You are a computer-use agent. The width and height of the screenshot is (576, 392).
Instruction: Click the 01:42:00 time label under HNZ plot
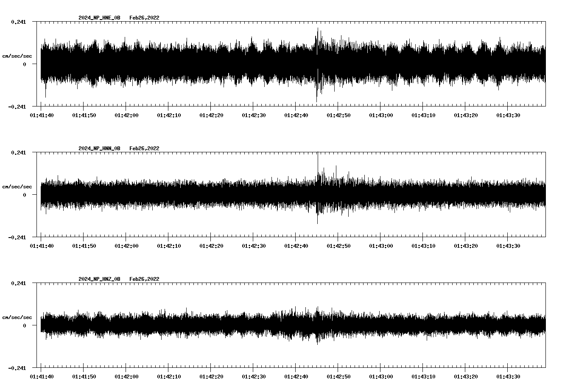(126, 377)
